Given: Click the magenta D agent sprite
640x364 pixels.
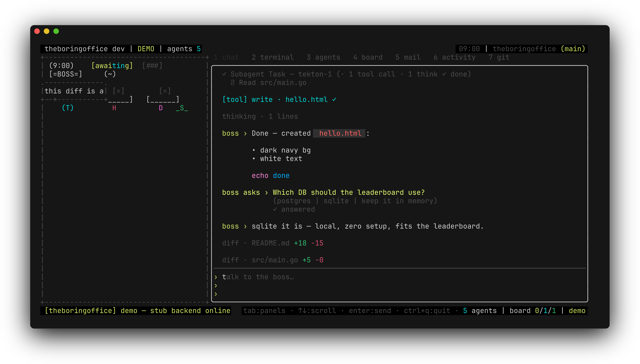Looking at the screenshot, I should pos(161,108).
